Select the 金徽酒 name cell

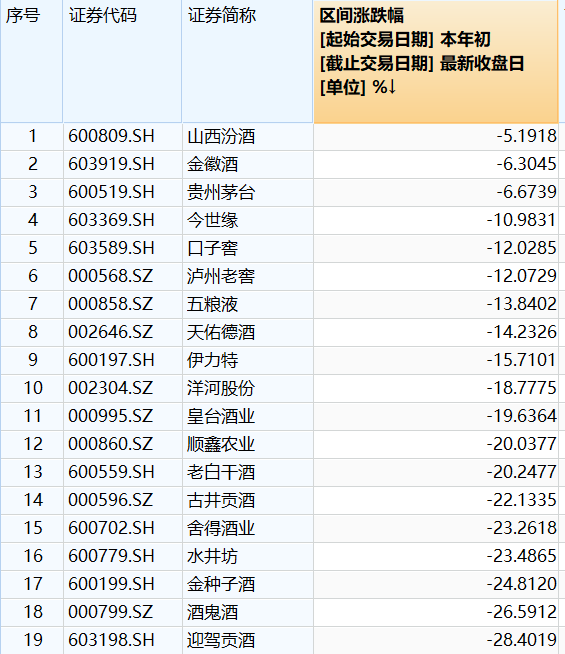(x=248, y=165)
